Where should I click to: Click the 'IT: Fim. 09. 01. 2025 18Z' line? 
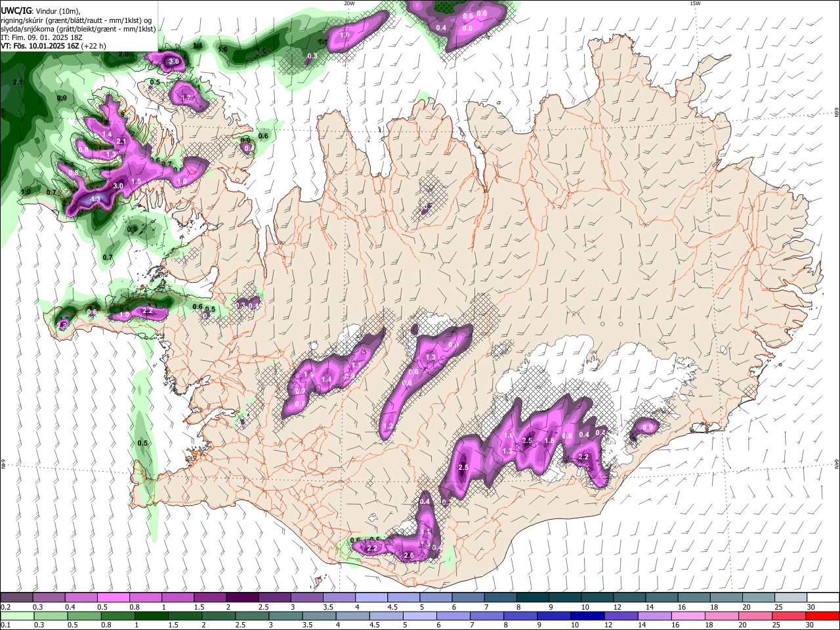tap(41, 37)
